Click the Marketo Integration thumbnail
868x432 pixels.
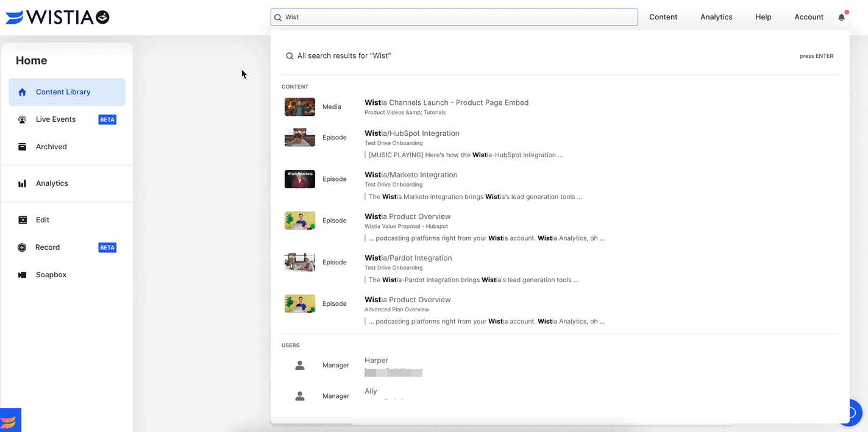click(300, 179)
